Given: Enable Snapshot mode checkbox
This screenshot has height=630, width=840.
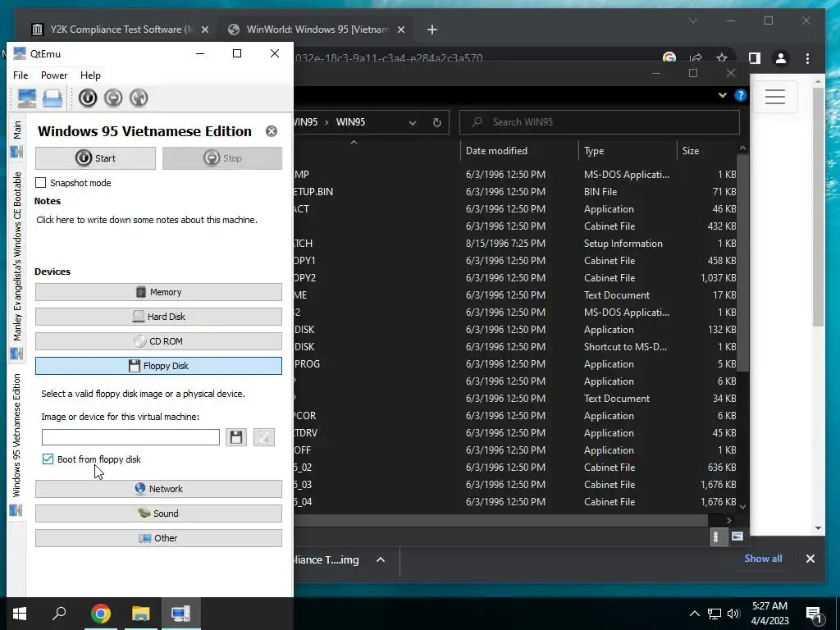Looking at the screenshot, I should (41, 183).
